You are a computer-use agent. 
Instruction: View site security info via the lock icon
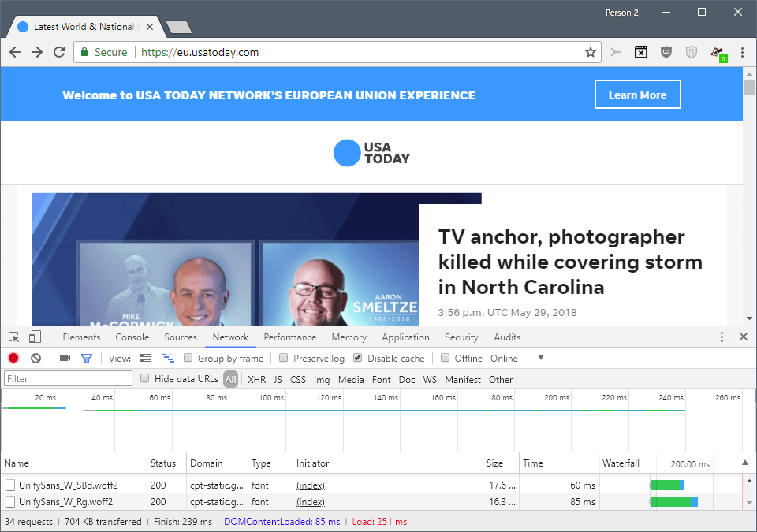click(x=84, y=52)
